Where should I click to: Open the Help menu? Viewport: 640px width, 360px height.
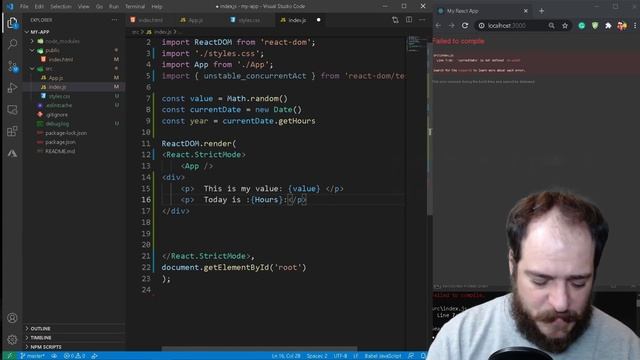pyautogui.click(x=157, y=7)
